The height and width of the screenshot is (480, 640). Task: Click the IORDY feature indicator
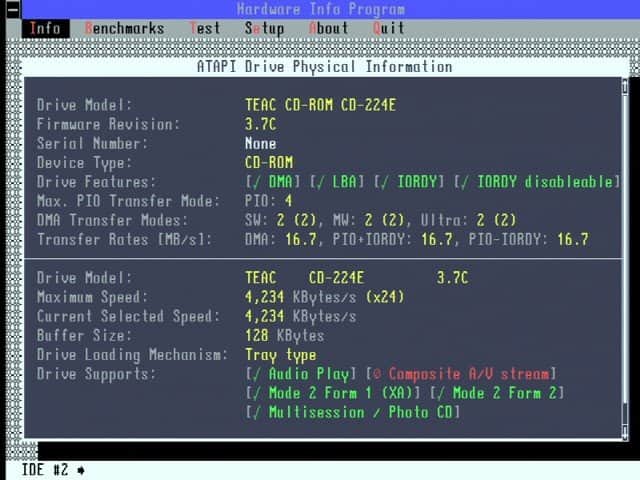click(x=409, y=182)
